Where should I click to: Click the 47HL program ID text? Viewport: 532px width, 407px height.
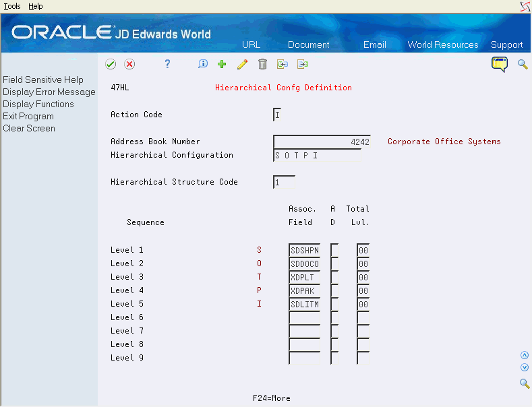coord(120,88)
